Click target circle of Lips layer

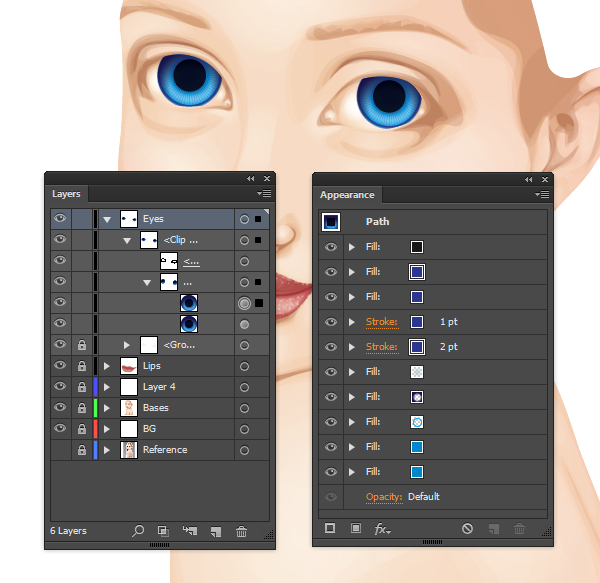click(x=244, y=366)
